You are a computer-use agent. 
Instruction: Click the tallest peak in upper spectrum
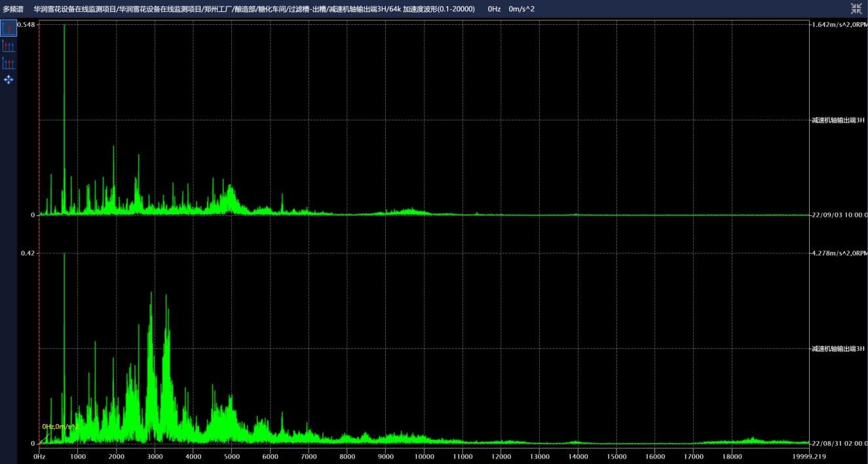click(64, 26)
